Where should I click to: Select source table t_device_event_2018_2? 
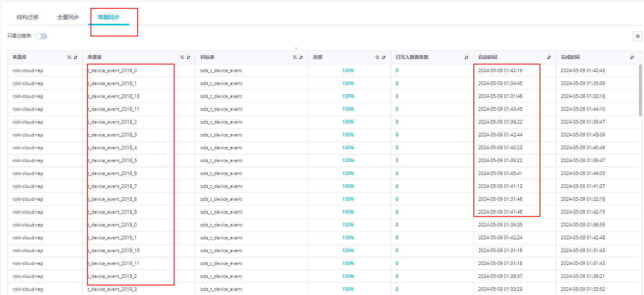point(112,122)
